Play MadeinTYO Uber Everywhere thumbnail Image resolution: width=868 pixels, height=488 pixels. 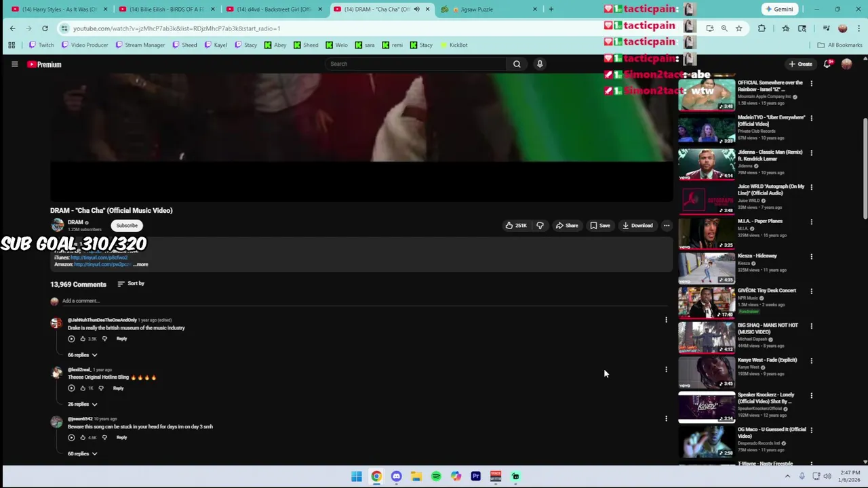707,129
